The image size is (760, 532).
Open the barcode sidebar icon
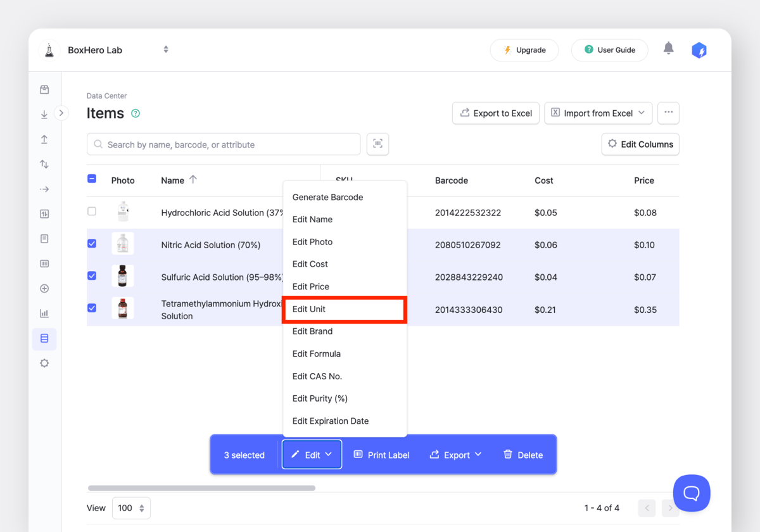[x=44, y=263]
